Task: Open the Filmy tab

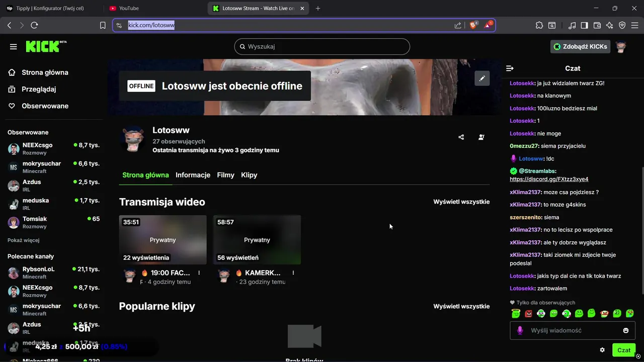Action: pos(225,175)
